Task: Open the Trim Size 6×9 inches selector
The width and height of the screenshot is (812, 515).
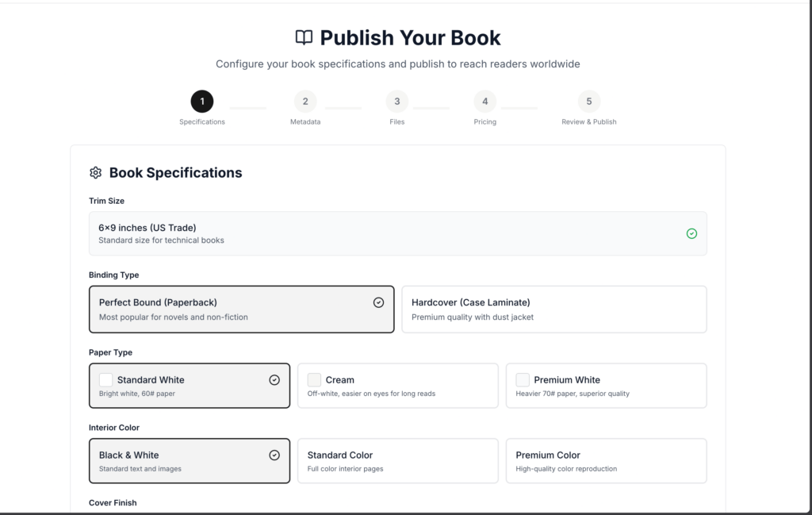Action: [396, 233]
